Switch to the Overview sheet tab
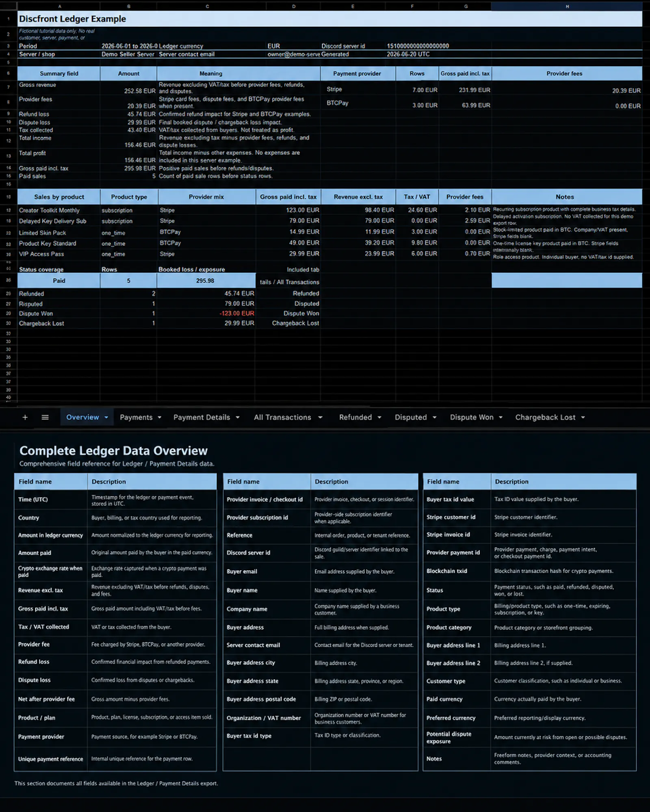The height and width of the screenshot is (812, 650). [x=82, y=417]
